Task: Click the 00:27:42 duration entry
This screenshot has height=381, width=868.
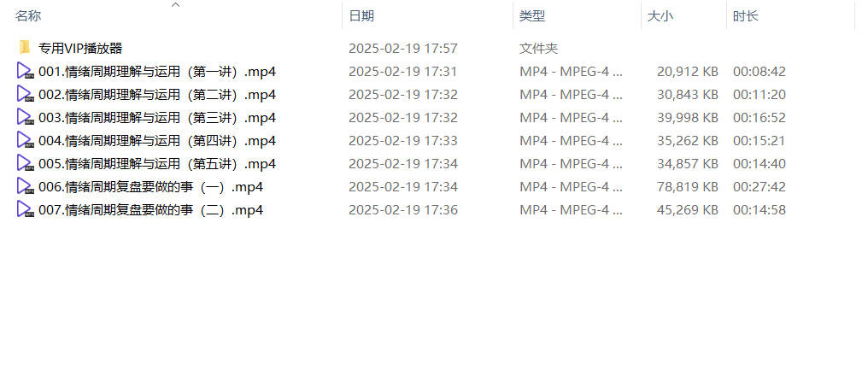Action: coord(759,187)
